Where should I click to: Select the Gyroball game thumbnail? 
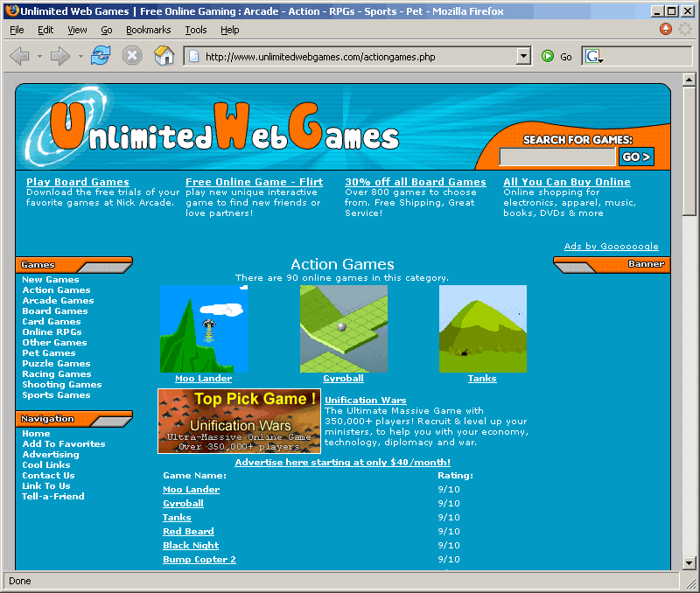tap(343, 329)
